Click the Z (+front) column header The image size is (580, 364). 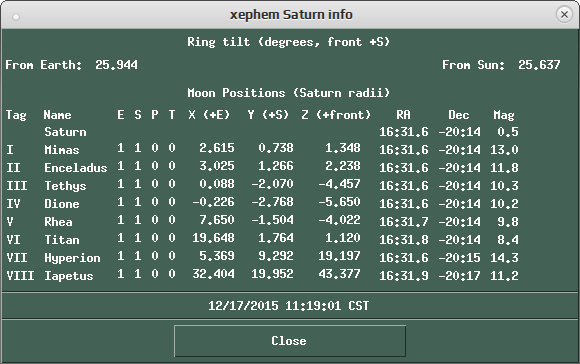[x=336, y=115]
